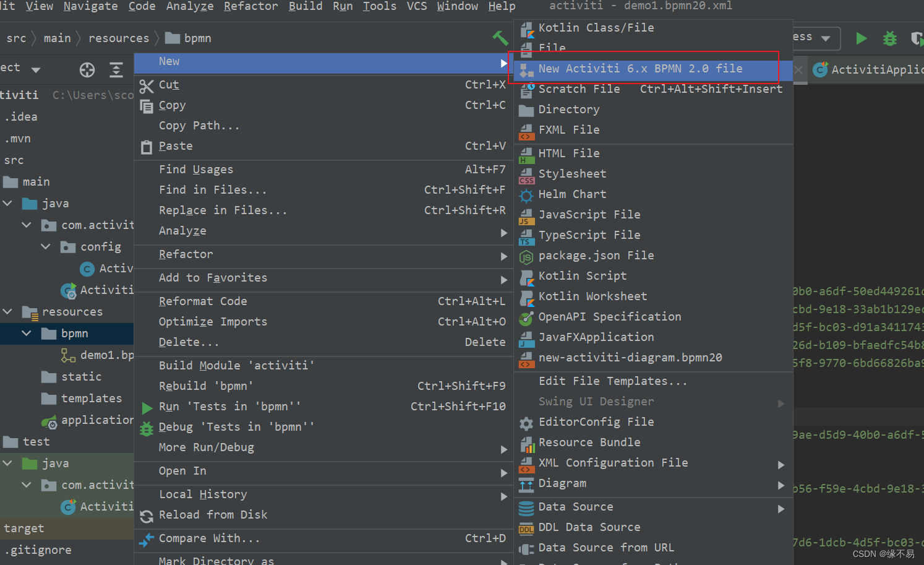Open Local History submenu
The width and height of the screenshot is (924, 565).
pos(323,494)
